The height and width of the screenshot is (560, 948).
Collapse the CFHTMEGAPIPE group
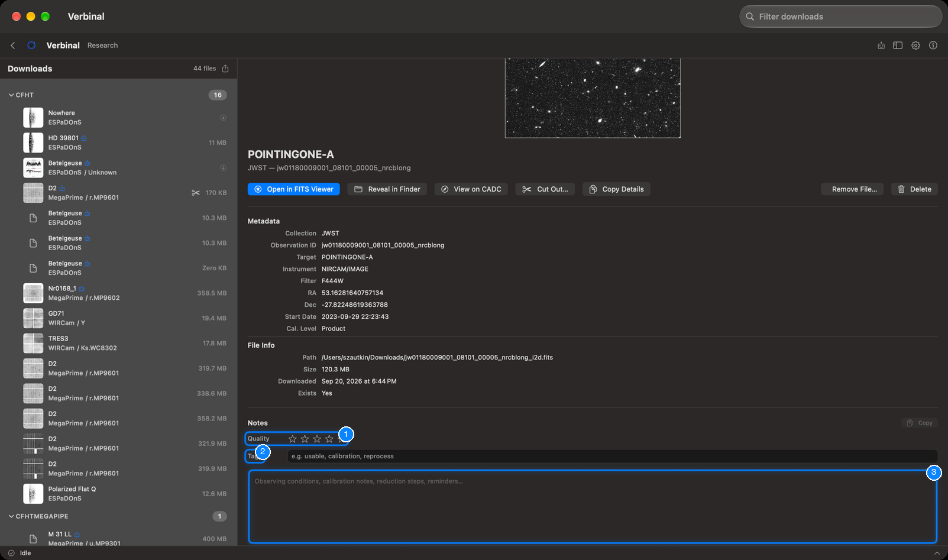(11, 516)
